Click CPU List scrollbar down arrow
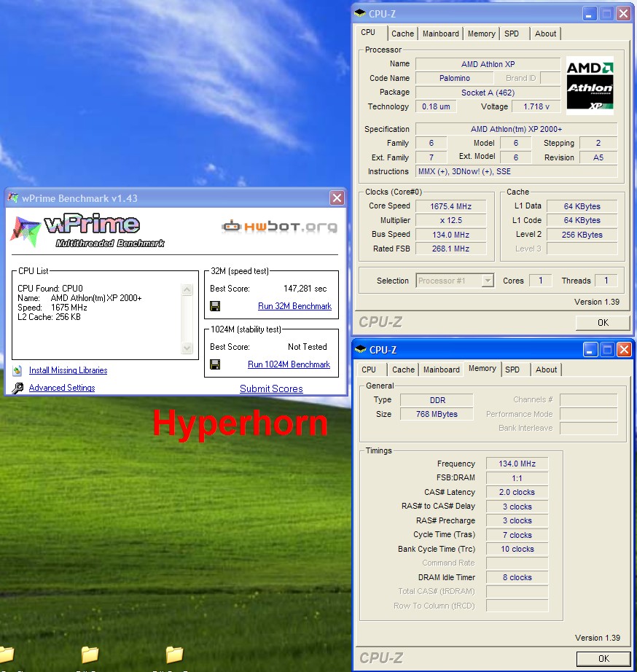The width and height of the screenshot is (637, 672). click(x=187, y=348)
